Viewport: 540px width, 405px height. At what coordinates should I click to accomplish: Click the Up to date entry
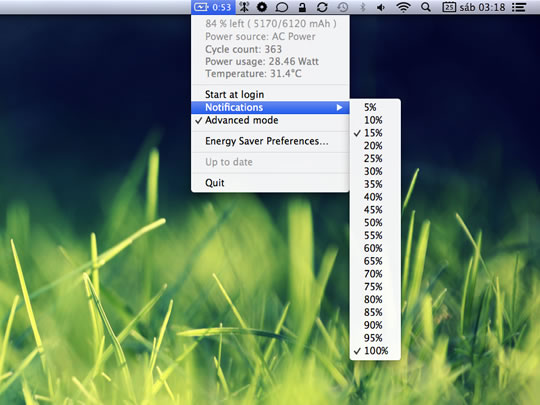(x=270, y=162)
